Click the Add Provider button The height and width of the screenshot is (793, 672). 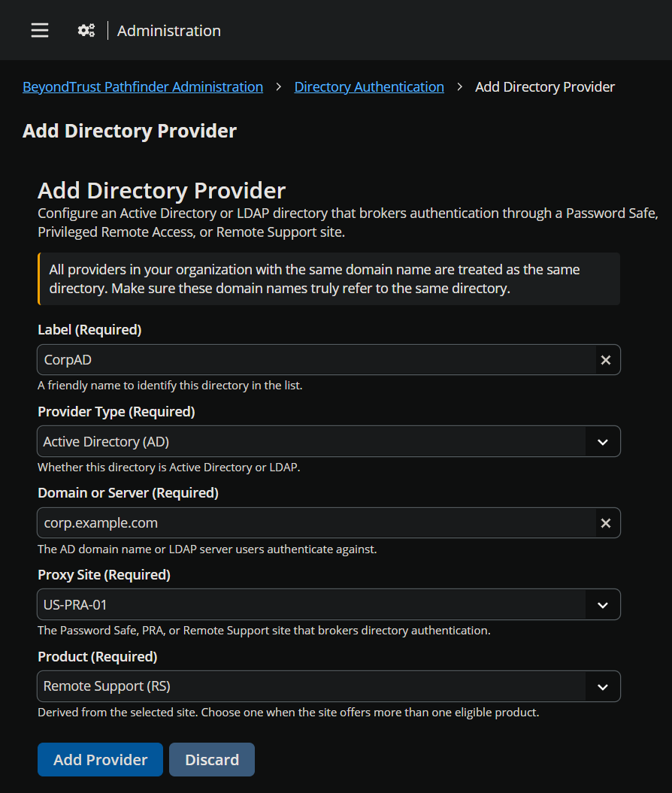[x=100, y=760]
